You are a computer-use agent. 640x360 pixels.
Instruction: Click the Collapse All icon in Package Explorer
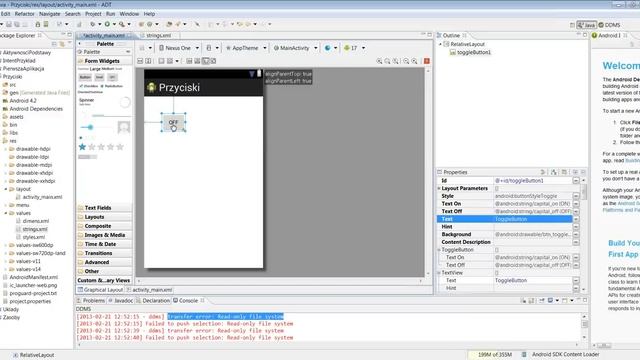click(x=54, y=44)
